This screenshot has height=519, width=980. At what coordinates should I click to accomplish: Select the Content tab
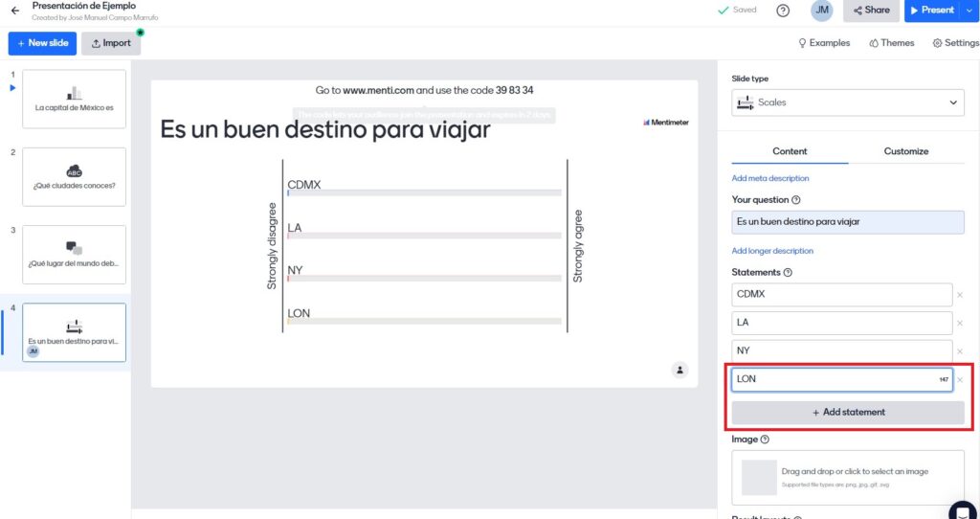(790, 151)
